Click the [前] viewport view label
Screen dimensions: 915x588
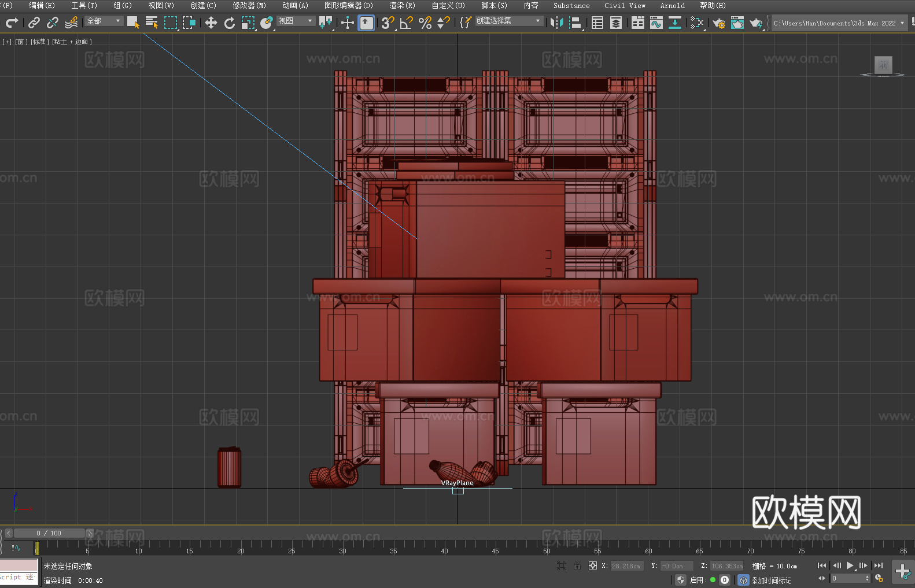[x=20, y=42]
